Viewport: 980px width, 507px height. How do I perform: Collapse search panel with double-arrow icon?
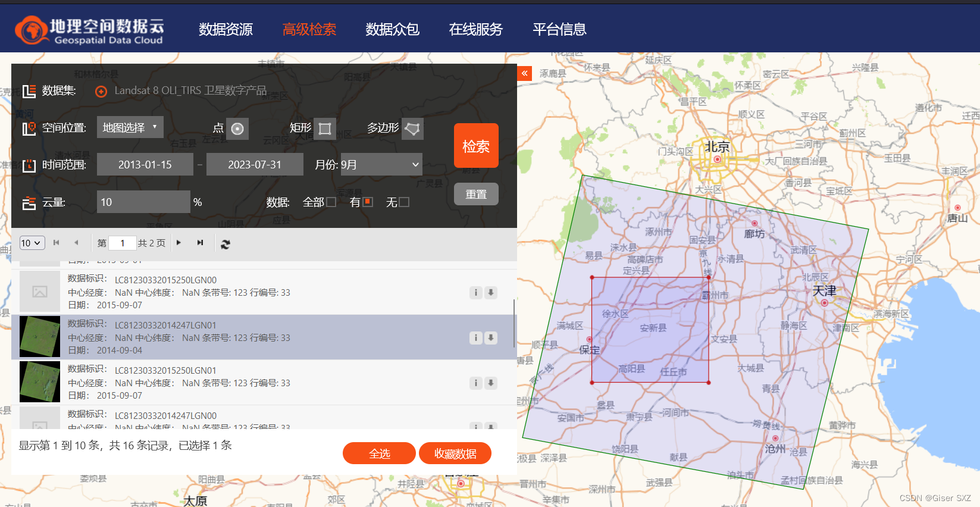click(525, 73)
